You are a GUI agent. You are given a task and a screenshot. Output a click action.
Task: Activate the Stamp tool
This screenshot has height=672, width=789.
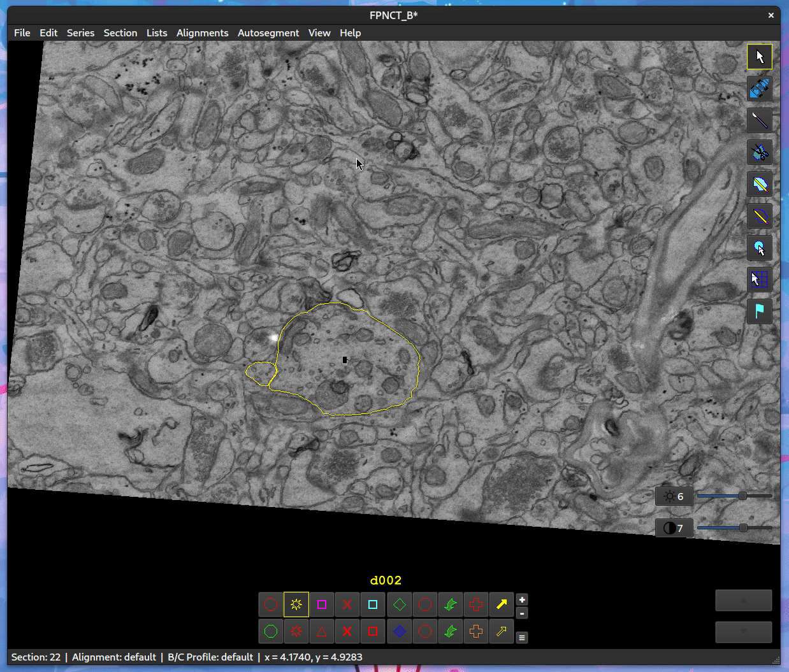point(759,248)
